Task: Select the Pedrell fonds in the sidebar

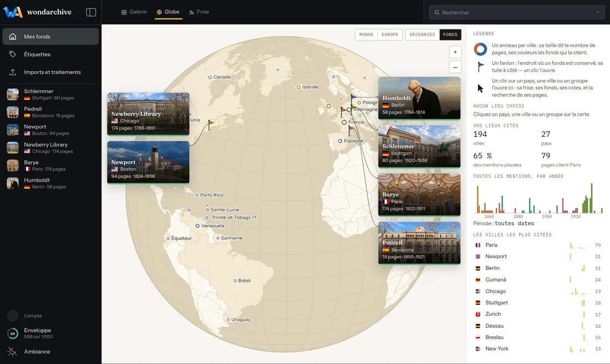Action: (50, 112)
